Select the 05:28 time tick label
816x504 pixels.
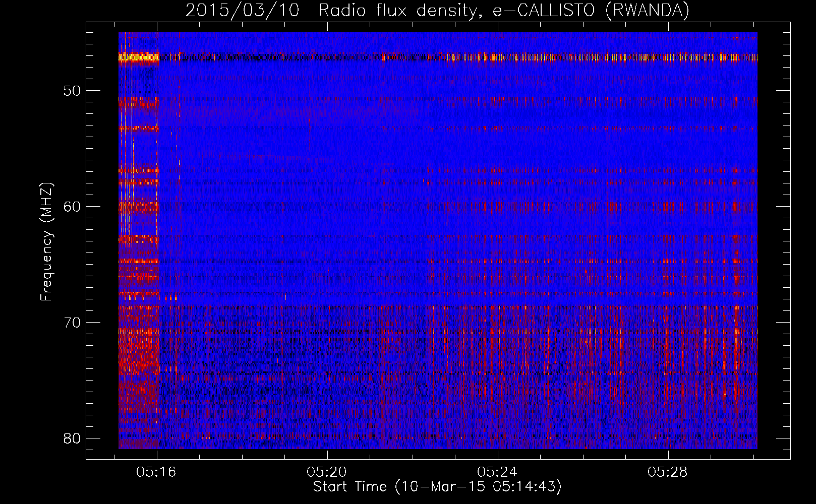tap(668, 472)
